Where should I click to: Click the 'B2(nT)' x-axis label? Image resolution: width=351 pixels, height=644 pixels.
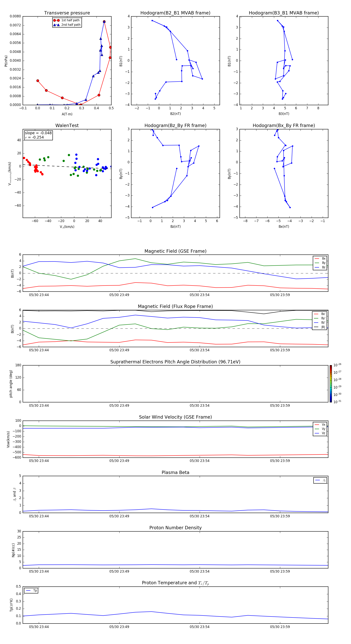pos(175,114)
